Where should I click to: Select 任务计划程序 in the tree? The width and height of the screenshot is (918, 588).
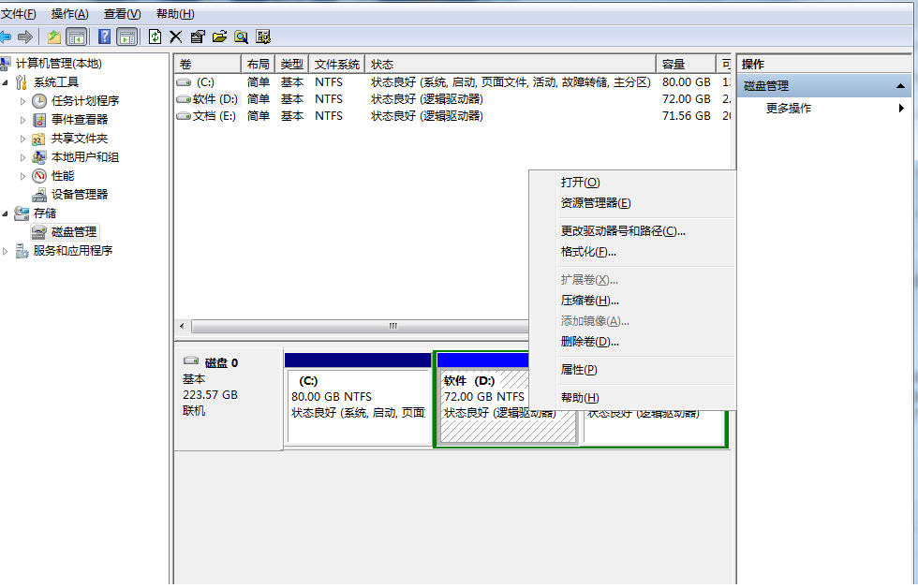coord(85,100)
